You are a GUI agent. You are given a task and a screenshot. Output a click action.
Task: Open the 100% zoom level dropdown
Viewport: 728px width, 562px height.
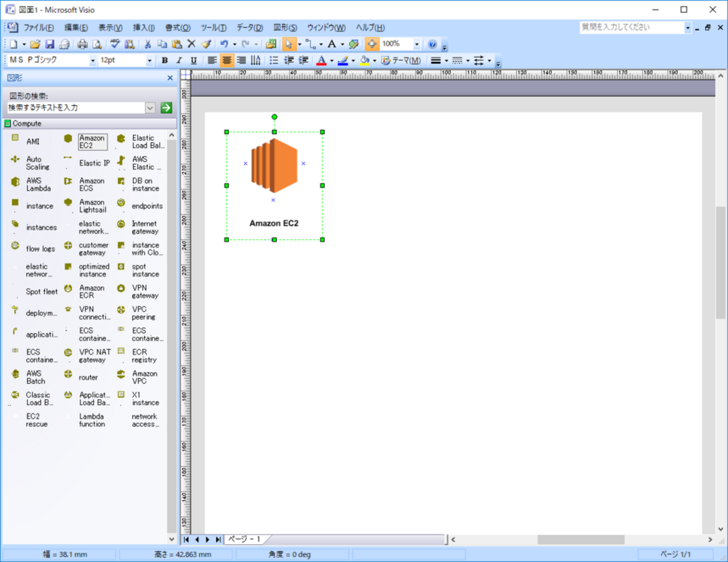pyautogui.click(x=417, y=44)
